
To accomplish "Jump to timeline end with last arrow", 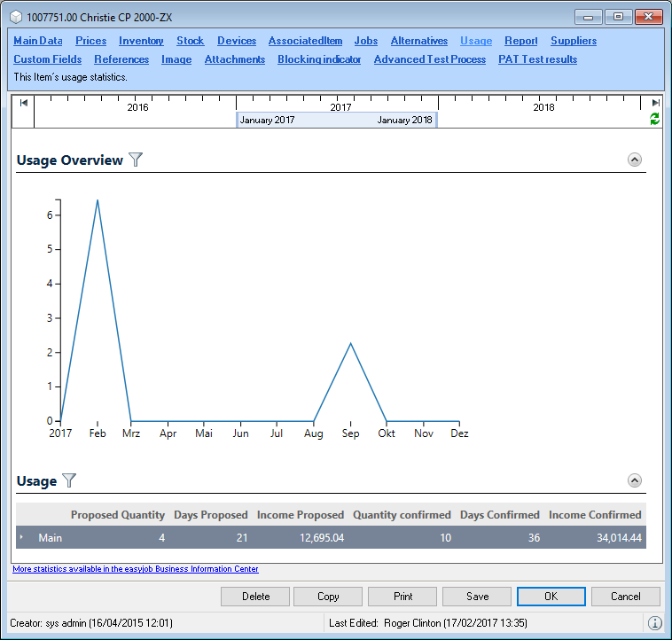I will (655, 103).
